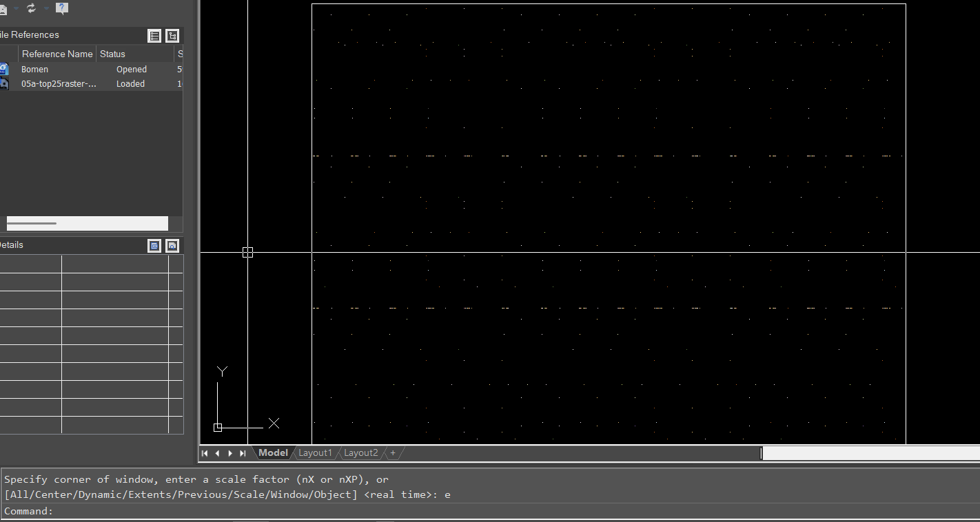The width and height of the screenshot is (980, 522).
Task: Click in the Command input line
Action: point(490,511)
